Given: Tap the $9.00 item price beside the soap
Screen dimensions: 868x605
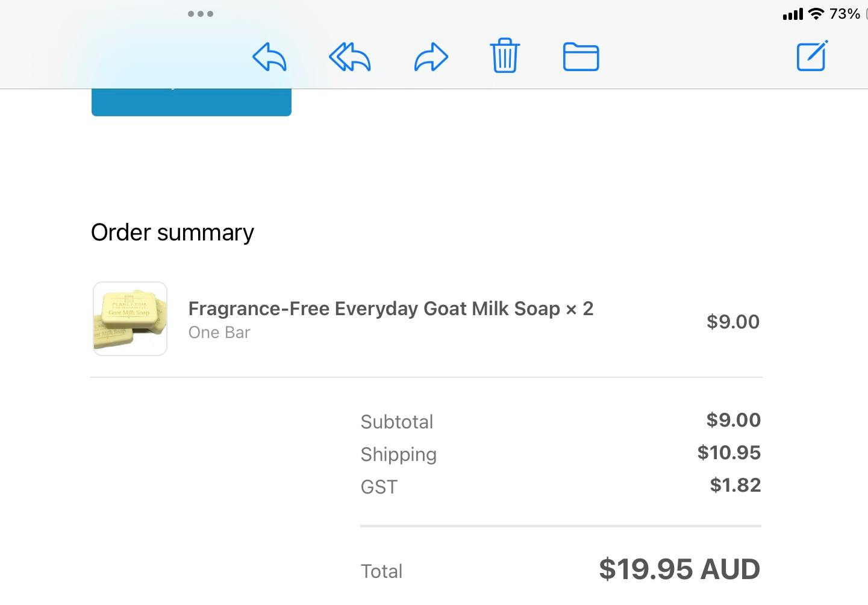Looking at the screenshot, I should tap(733, 322).
